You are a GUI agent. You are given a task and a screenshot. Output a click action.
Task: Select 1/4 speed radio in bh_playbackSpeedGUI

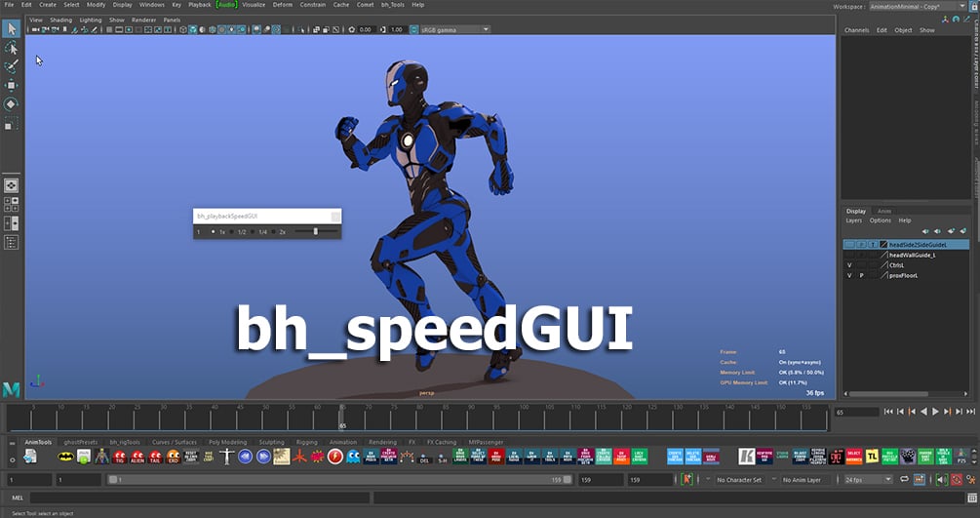point(253,232)
